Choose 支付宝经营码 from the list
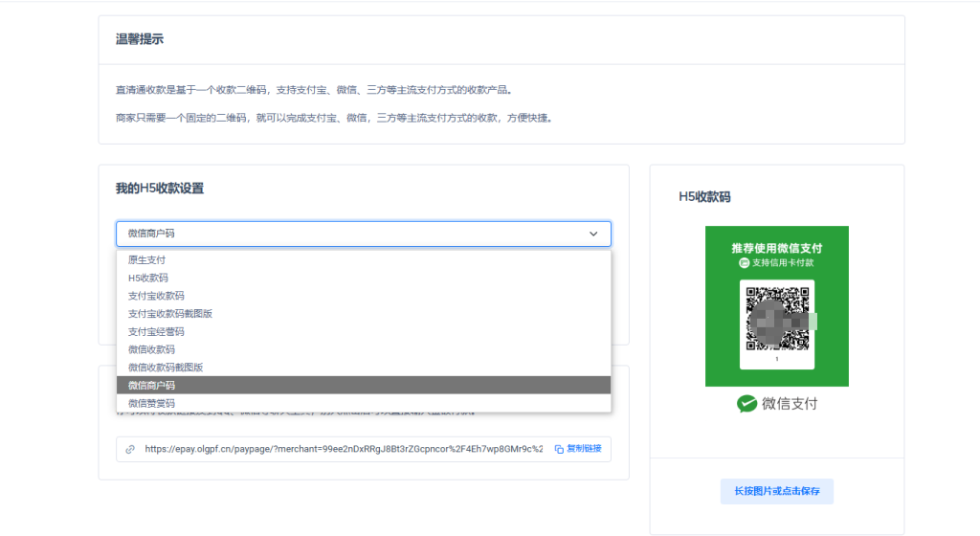Screen dimensions: 980x536 point(363,332)
